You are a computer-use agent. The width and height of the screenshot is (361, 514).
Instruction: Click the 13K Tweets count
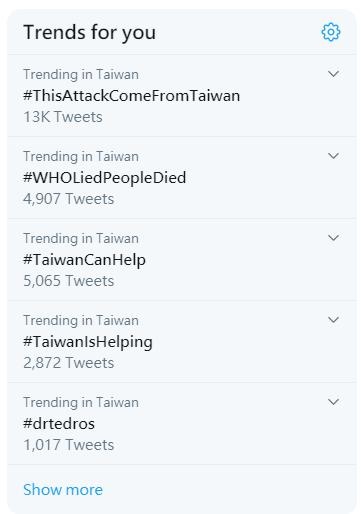pyautogui.click(x=63, y=117)
